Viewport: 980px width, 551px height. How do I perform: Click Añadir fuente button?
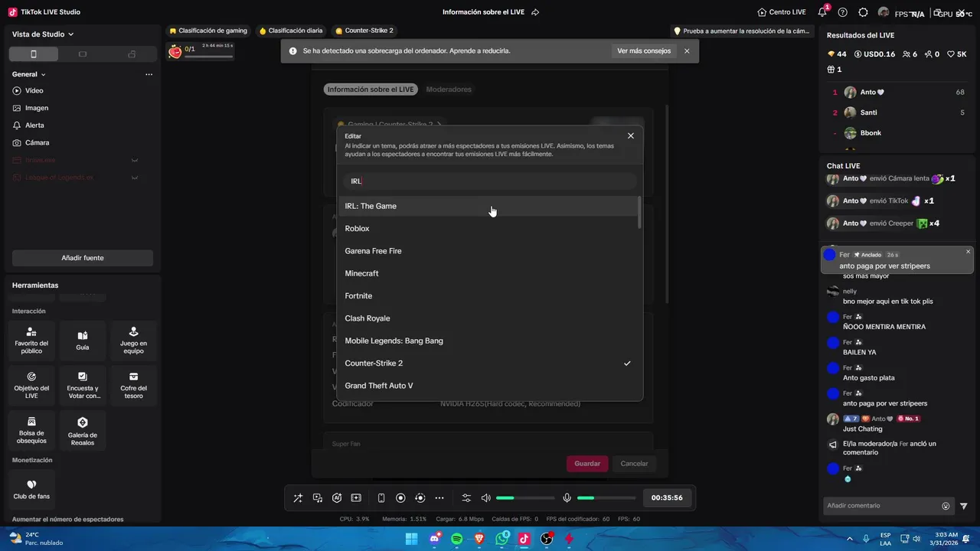(x=83, y=258)
